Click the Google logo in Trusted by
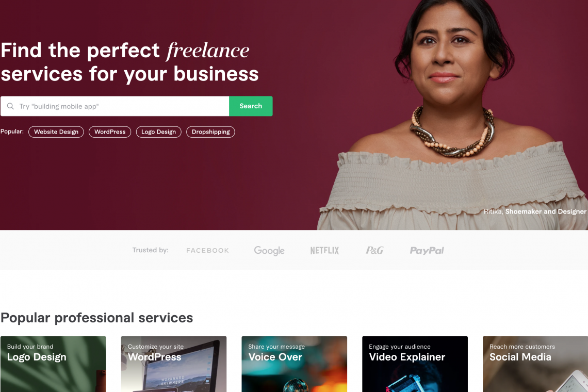The image size is (588, 392). [269, 251]
